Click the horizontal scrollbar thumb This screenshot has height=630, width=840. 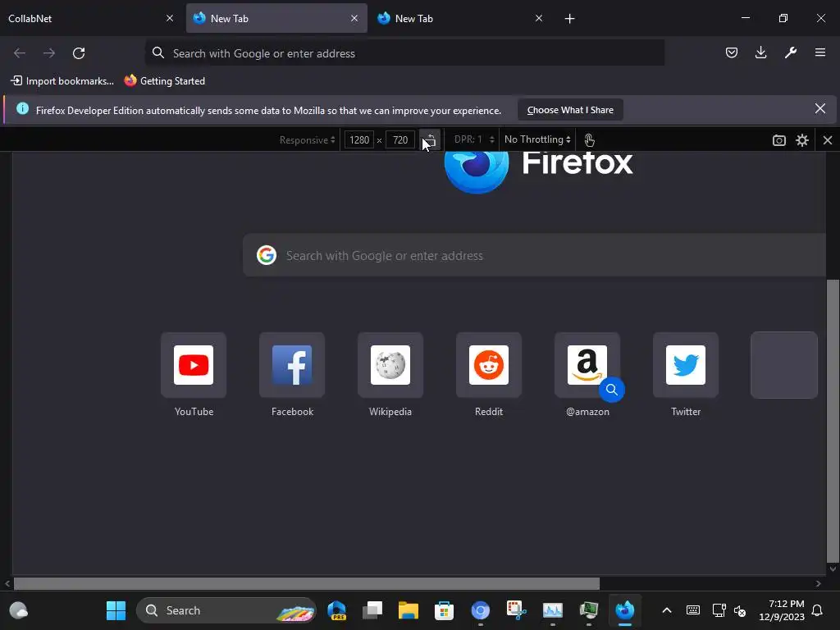click(307, 583)
